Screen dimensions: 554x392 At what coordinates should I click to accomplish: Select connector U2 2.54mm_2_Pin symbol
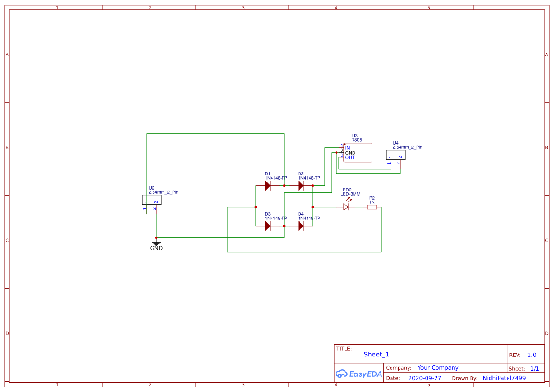click(x=152, y=199)
